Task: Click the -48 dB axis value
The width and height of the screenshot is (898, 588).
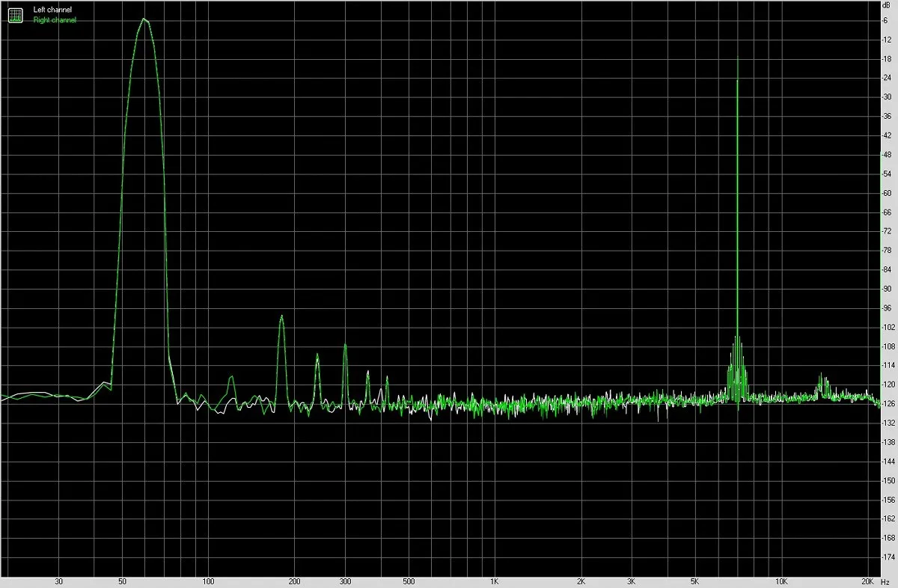Action: 888,155
